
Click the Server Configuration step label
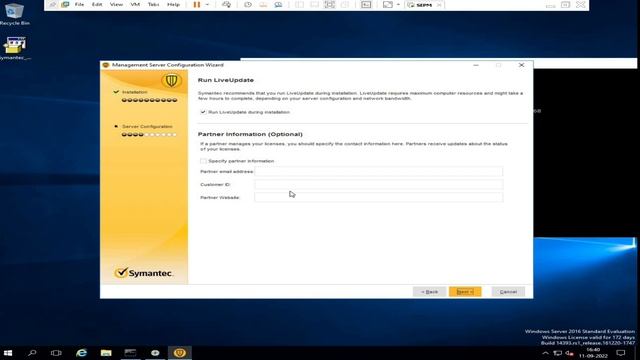[x=147, y=127]
